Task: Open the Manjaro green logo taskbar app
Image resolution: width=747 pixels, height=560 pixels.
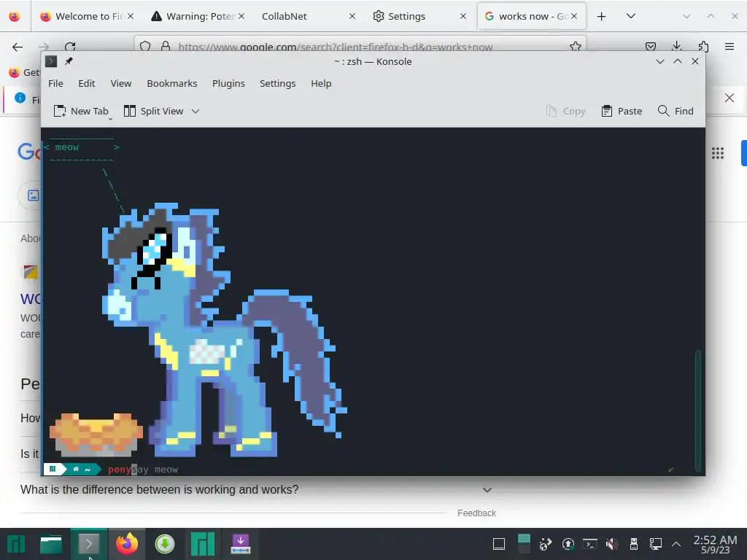Action: pos(203,544)
